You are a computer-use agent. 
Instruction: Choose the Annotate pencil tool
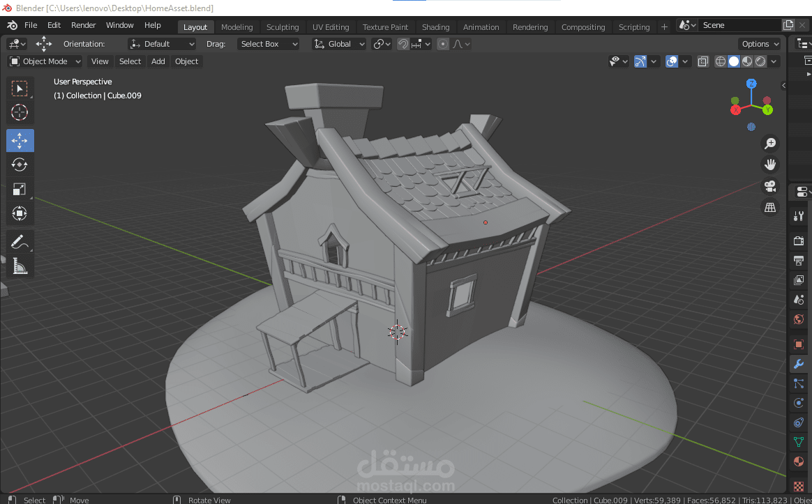pyautogui.click(x=20, y=242)
